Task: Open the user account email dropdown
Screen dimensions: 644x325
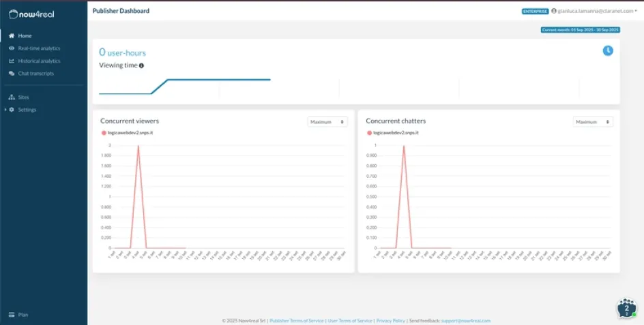Action: (x=594, y=11)
